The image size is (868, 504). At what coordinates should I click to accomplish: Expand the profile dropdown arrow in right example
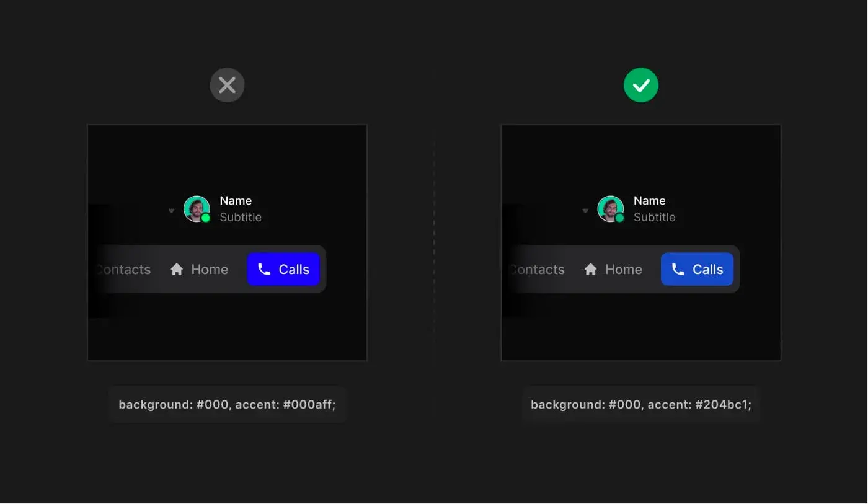point(585,211)
